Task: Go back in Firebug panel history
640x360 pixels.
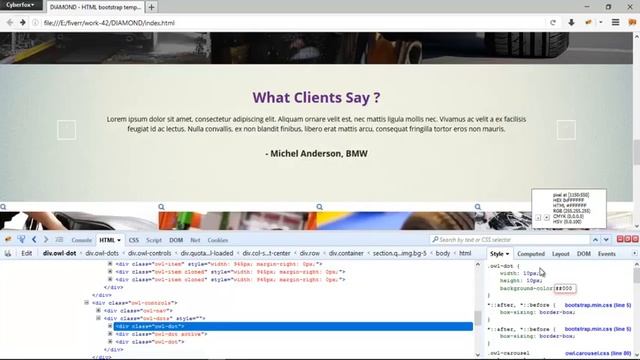Action: [34, 240]
